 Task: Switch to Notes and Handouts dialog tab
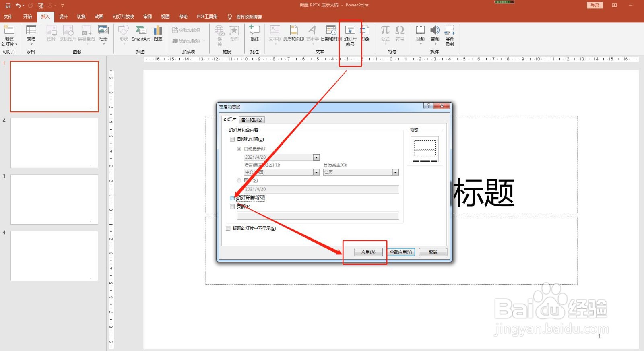click(x=252, y=120)
